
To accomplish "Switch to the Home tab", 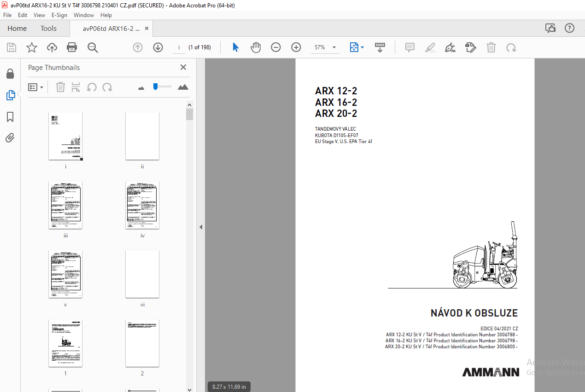I will coord(17,29).
